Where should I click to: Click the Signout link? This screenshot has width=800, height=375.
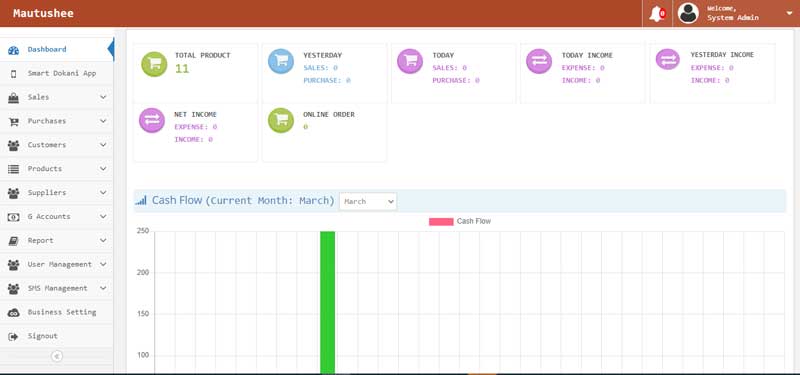(x=42, y=336)
